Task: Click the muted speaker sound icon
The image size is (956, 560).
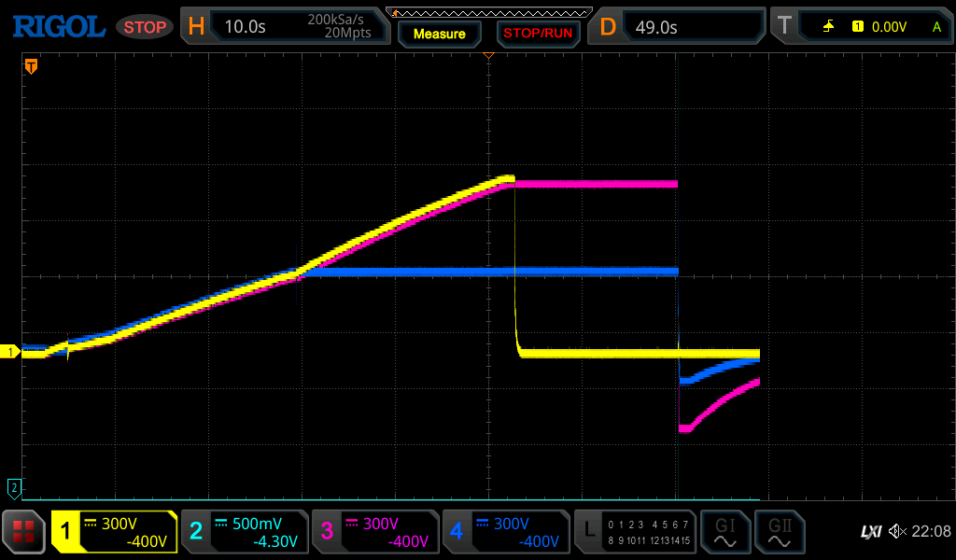Action: (x=897, y=531)
